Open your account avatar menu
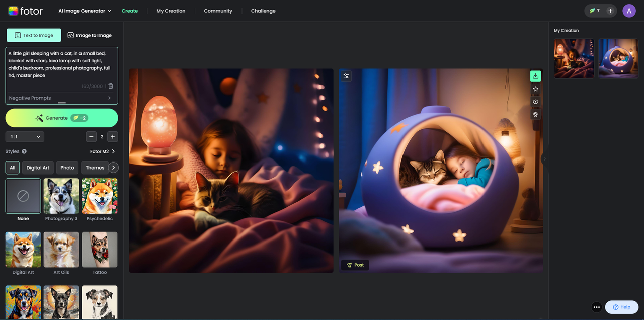Viewport: 644px width, 320px height. [x=629, y=10]
